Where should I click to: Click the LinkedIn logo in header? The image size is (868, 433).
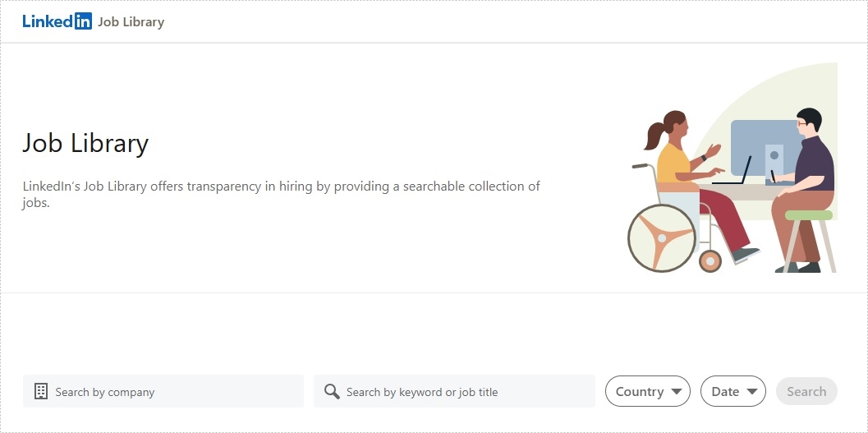tap(57, 21)
